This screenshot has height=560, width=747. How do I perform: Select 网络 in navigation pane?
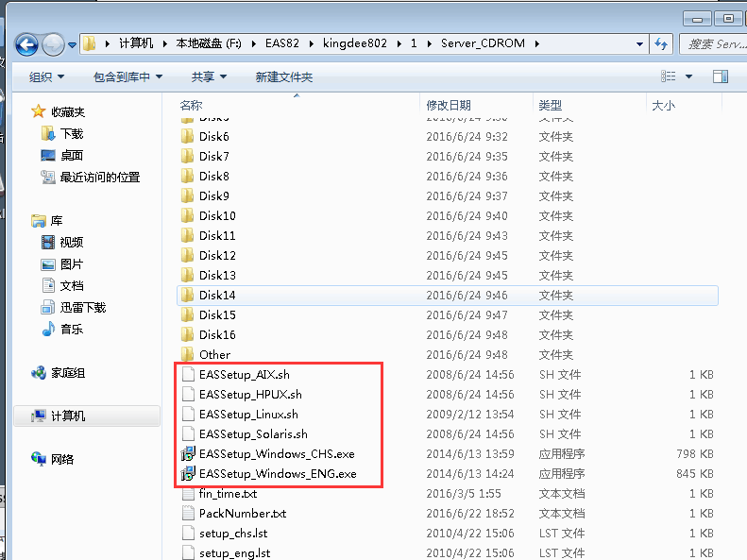tap(62, 460)
